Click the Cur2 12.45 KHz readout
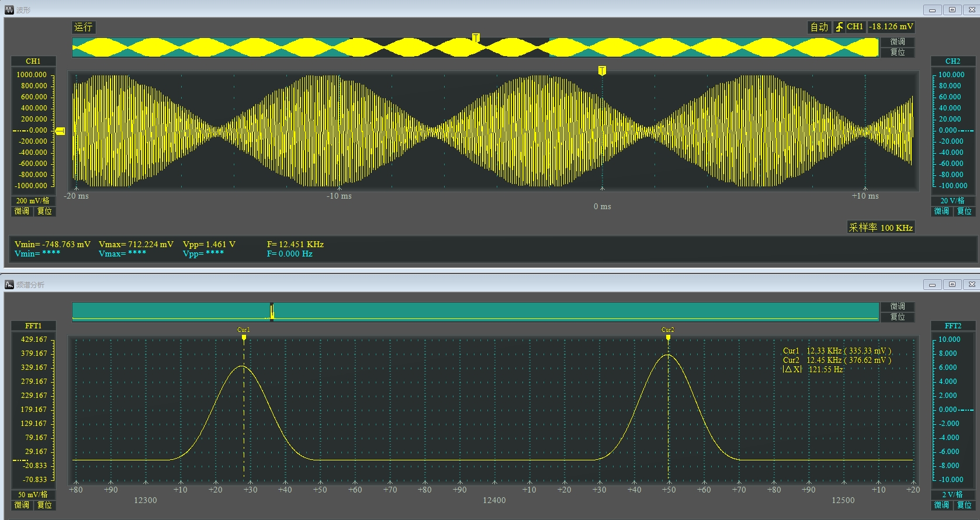This screenshot has height=520, width=980. click(837, 360)
